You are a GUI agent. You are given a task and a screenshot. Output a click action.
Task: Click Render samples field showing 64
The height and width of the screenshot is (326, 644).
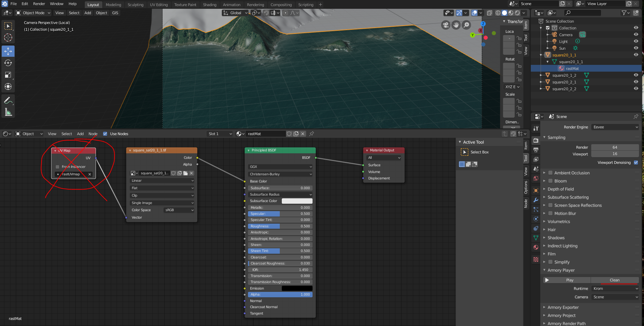coord(615,147)
